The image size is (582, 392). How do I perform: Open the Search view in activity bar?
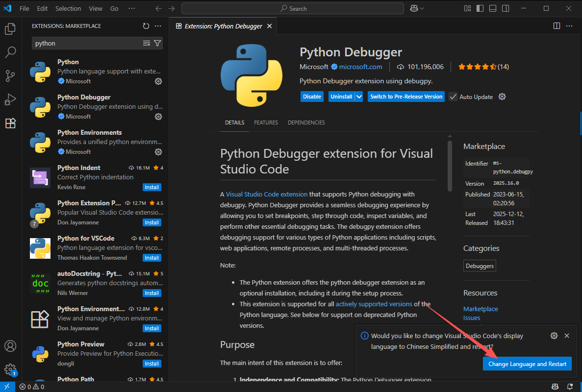(x=10, y=52)
